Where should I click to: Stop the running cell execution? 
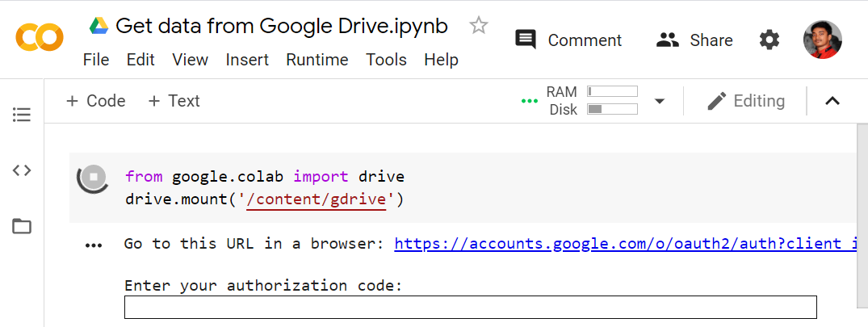click(94, 178)
